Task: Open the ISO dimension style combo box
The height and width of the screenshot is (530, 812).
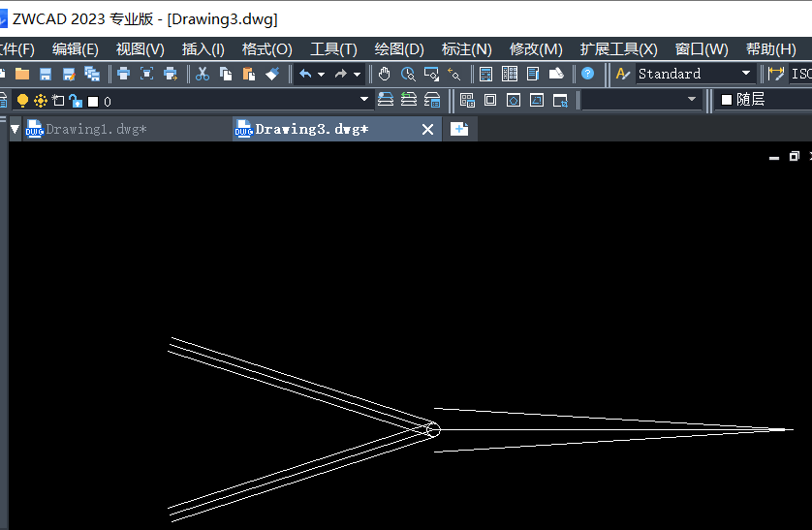Action: 799,74
